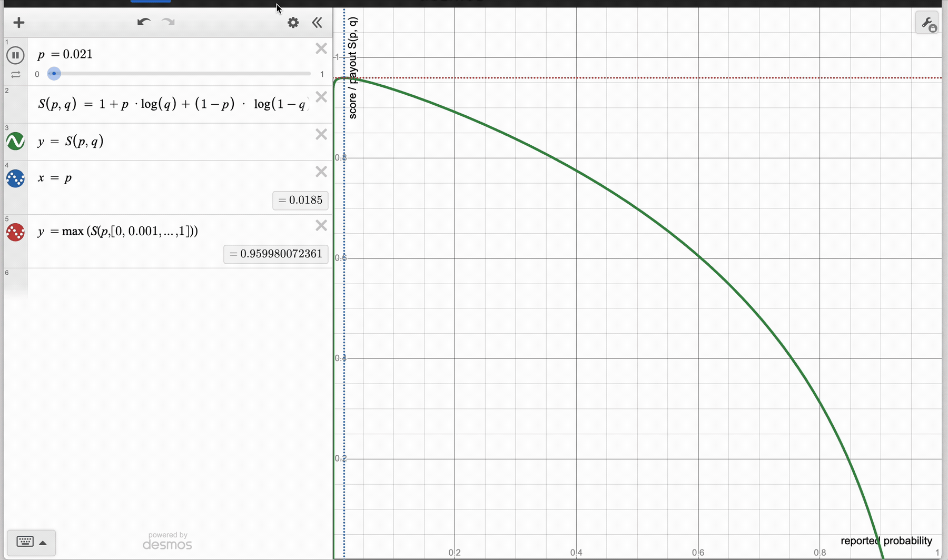Undo the last expression edit
The image size is (948, 560).
144,22
